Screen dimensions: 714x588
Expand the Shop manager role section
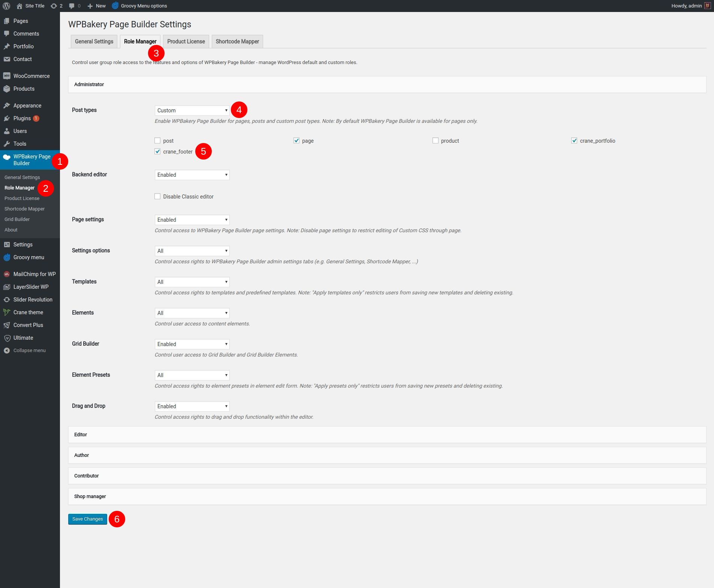point(387,496)
